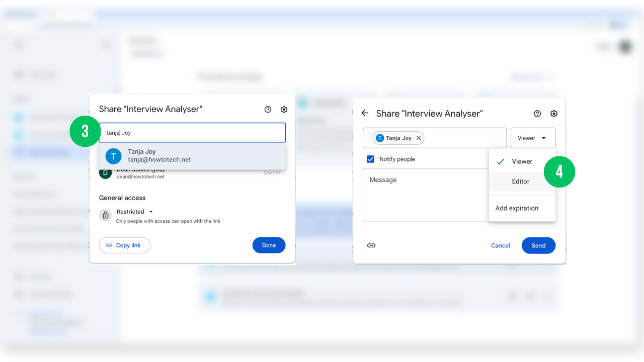Click the Done button
The height and width of the screenshot is (362, 644).
(269, 245)
